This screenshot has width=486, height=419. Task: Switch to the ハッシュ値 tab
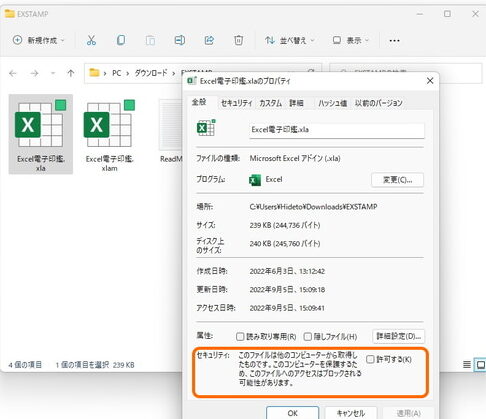(332, 103)
